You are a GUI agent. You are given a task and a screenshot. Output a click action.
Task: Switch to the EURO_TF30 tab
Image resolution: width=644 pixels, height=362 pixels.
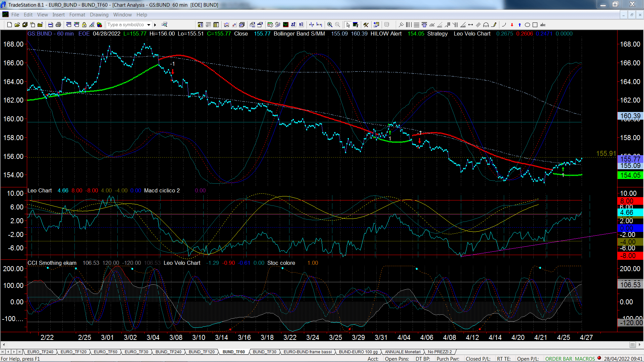click(x=136, y=352)
